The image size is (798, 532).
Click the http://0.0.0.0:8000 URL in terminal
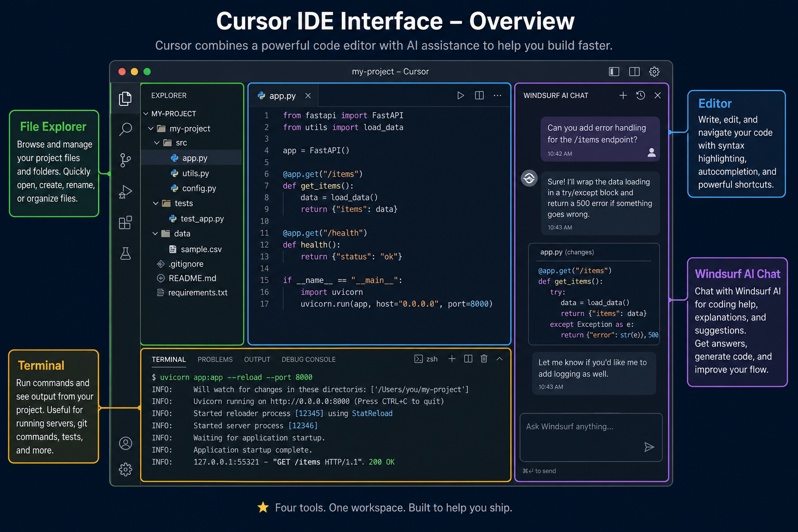tap(310, 402)
